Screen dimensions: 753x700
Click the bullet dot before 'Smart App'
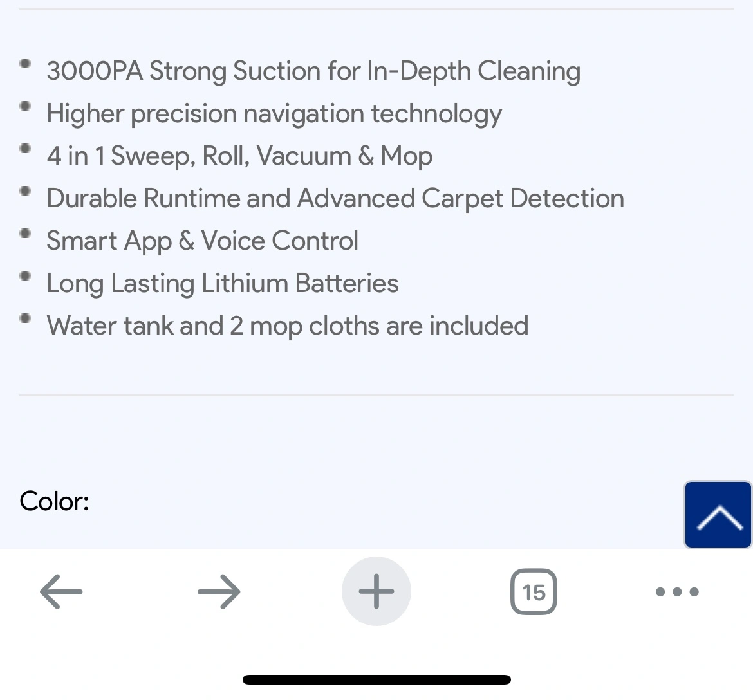click(26, 233)
